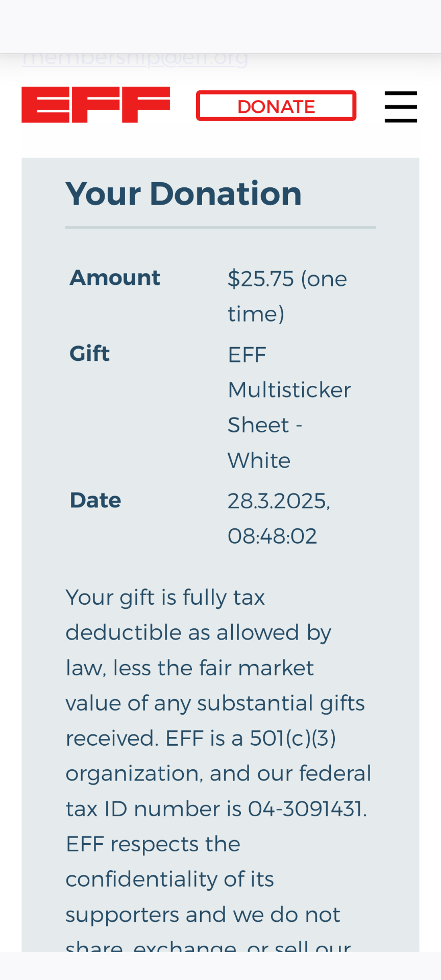Select the Date label
The image size is (441, 980).
click(95, 501)
